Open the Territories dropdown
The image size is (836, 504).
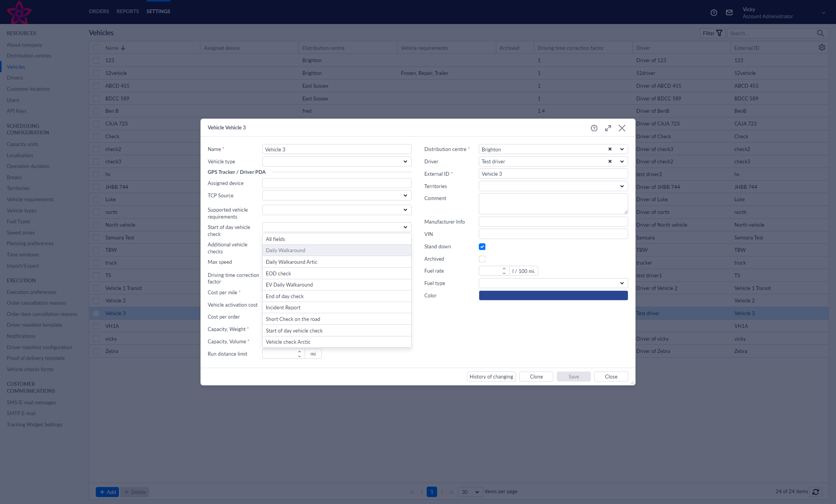click(553, 186)
